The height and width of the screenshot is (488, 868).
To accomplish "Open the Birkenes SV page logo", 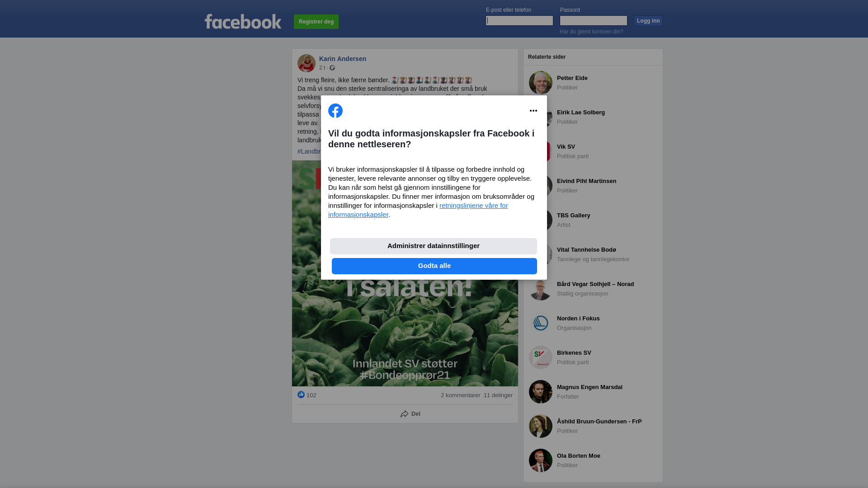I will pos(541,357).
